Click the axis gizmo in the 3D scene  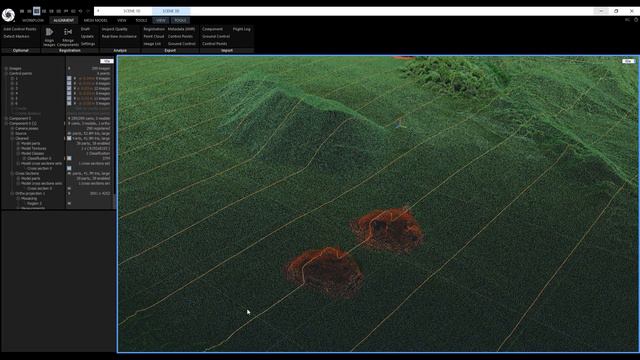click(x=400, y=124)
